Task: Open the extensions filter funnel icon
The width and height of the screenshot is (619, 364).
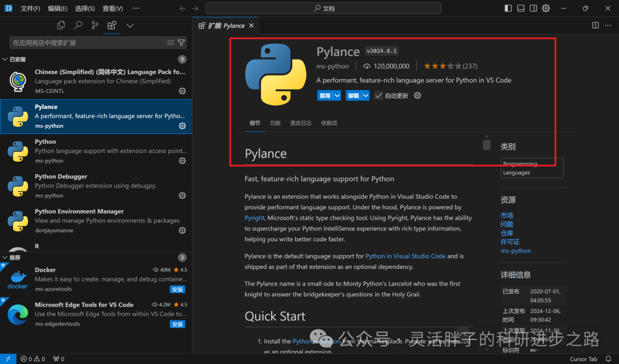Action: tap(181, 42)
